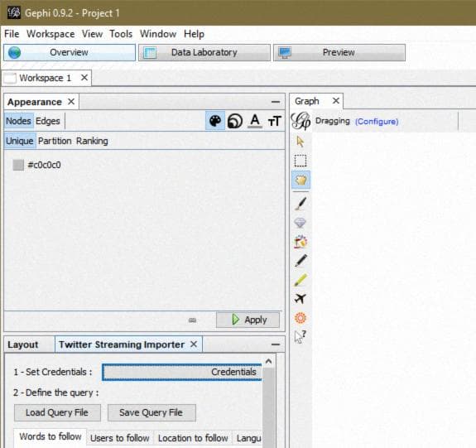Click the '#c0c0c0' color value text
The width and height of the screenshot is (476, 448).
[x=45, y=165]
